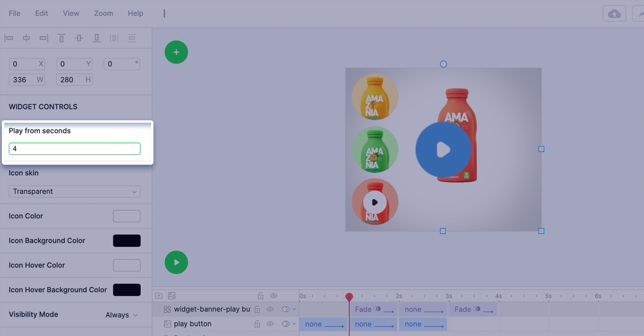Image resolution: width=644 pixels, height=336 pixels.
Task: Click the align horizontal centers icon
Action: pyautogui.click(x=26, y=38)
